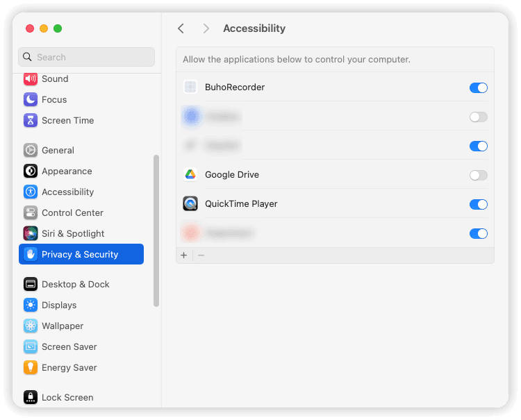Select the Google Drive row name

pyautogui.click(x=232, y=175)
